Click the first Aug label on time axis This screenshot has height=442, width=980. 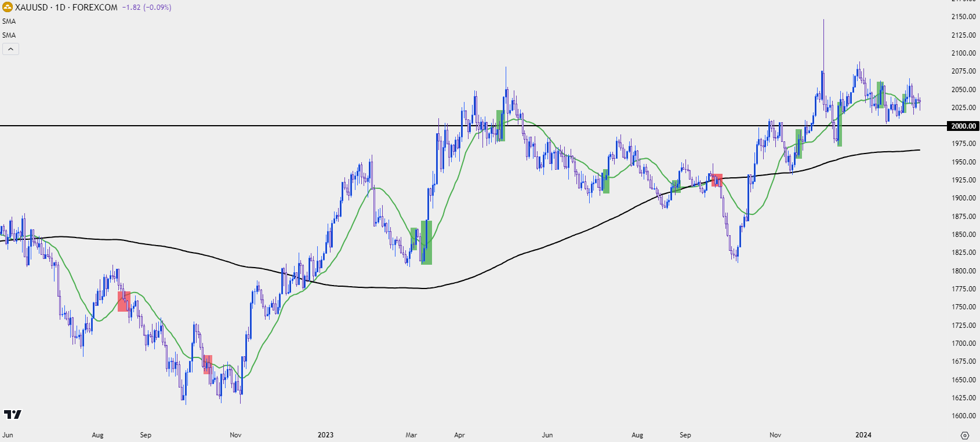coord(97,435)
